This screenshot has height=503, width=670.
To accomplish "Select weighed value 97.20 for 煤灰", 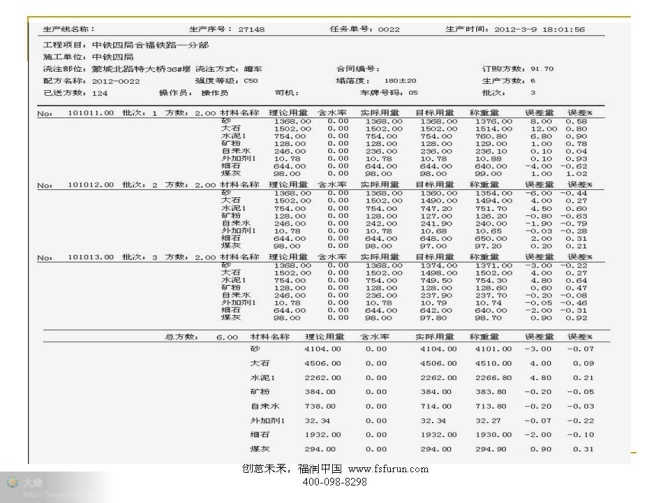I will [x=488, y=246].
